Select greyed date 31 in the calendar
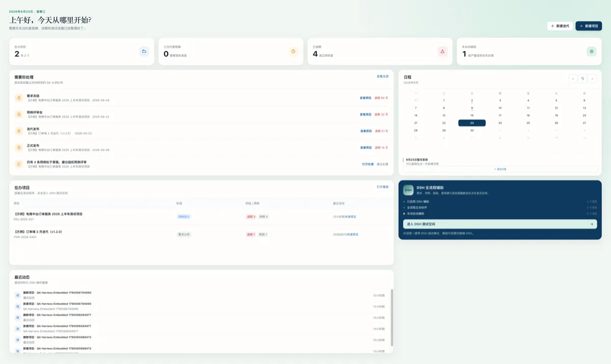The height and width of the screenshot is (364, 611). (416, 100)
